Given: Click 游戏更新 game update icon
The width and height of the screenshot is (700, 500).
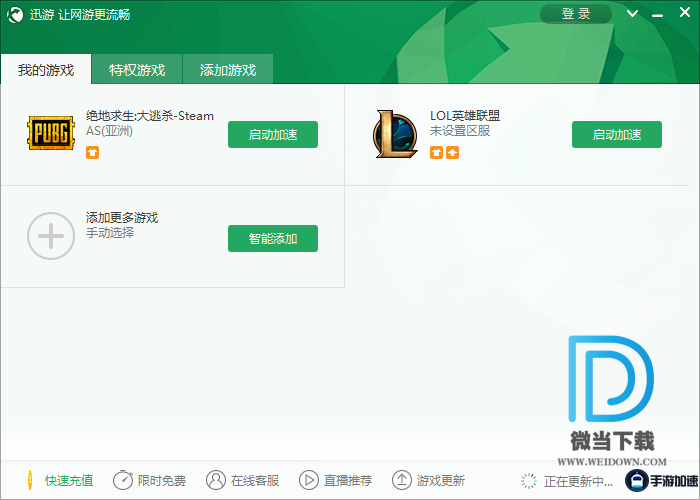Looking at the screenshot, I should pyautogui.click(x=428, y=480).
